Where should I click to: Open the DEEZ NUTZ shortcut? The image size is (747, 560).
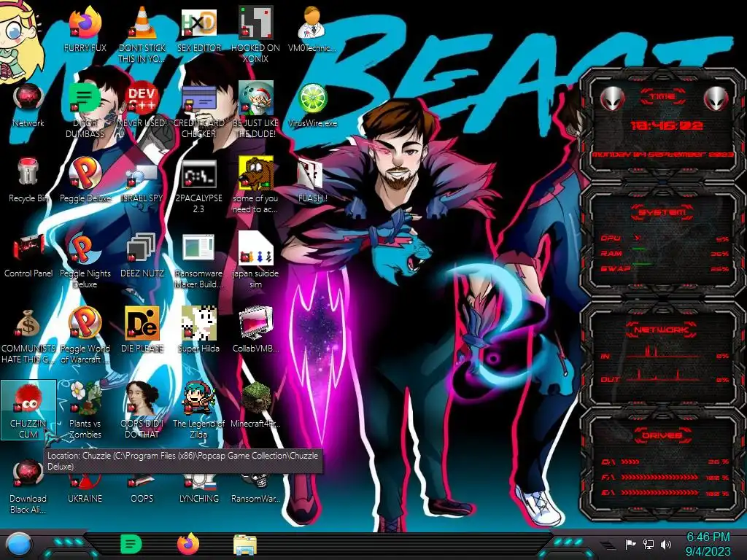click(x=142, y=255)
